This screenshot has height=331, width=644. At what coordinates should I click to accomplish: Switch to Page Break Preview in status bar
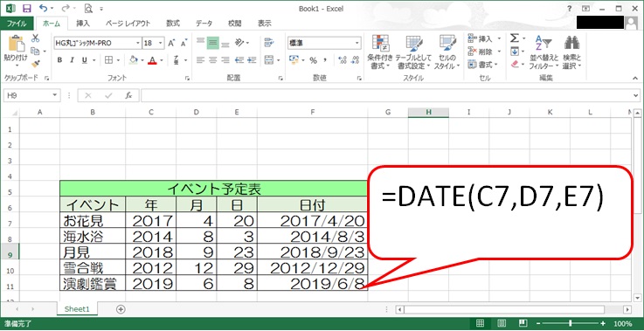tap(523, 323)
